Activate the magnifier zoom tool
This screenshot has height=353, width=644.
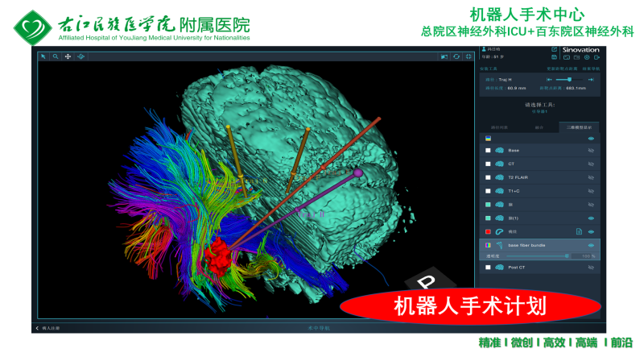point(56,56)
